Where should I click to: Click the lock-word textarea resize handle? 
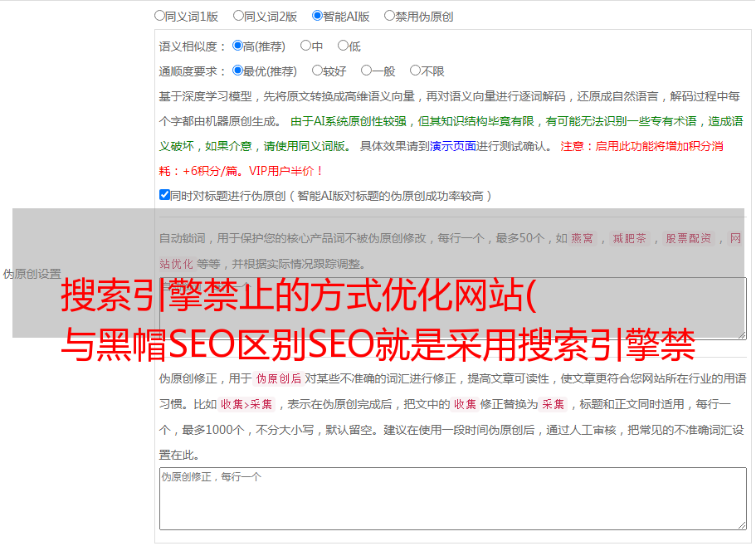[x=742, y=335]
